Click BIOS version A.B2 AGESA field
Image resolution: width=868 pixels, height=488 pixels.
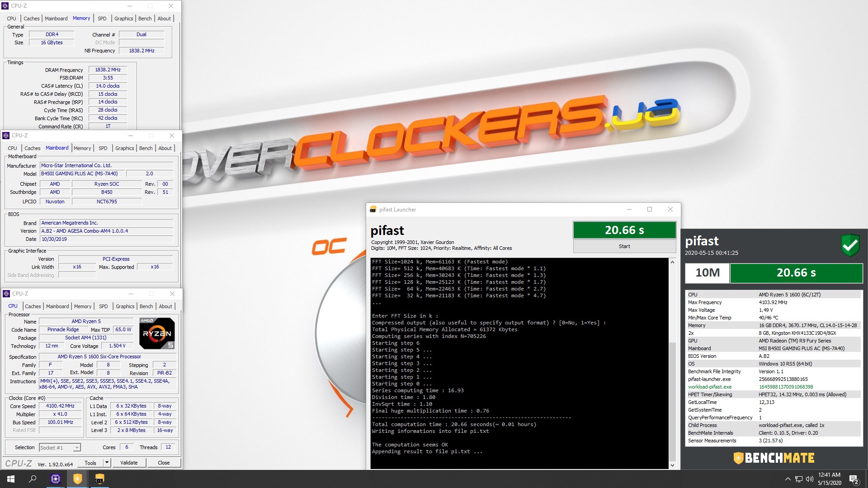point(107,231)
